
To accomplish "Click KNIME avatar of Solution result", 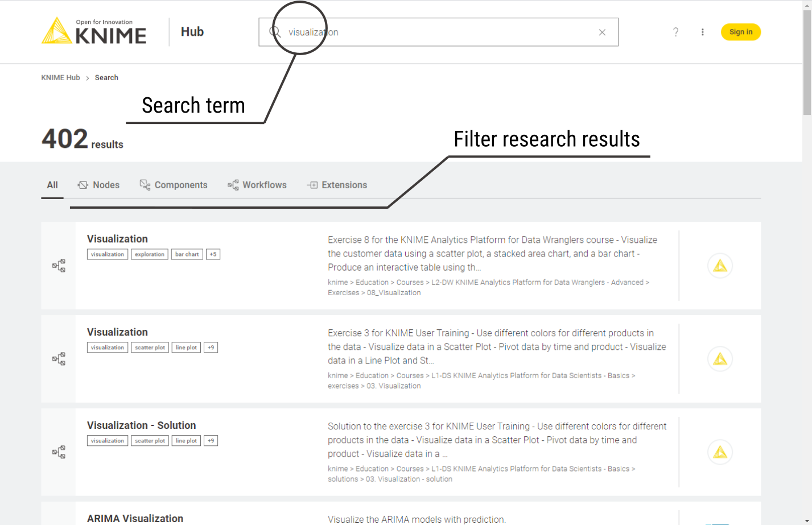I will point(720,452).
